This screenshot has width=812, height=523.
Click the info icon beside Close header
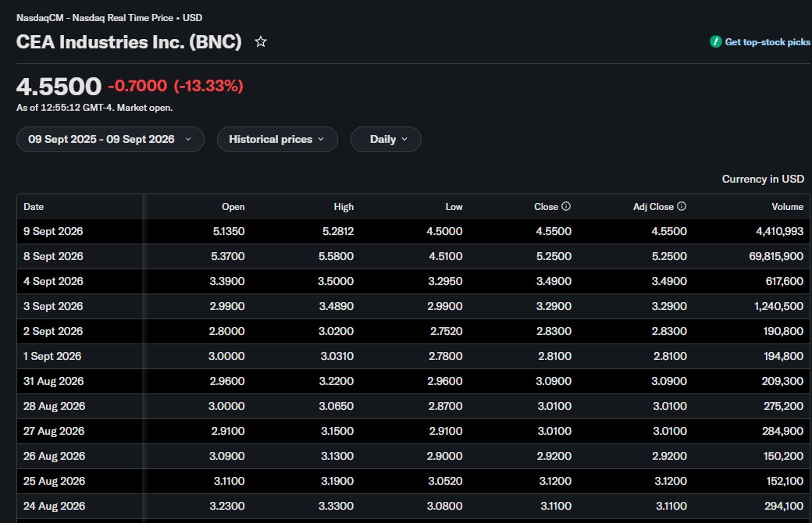pos(566,206)
